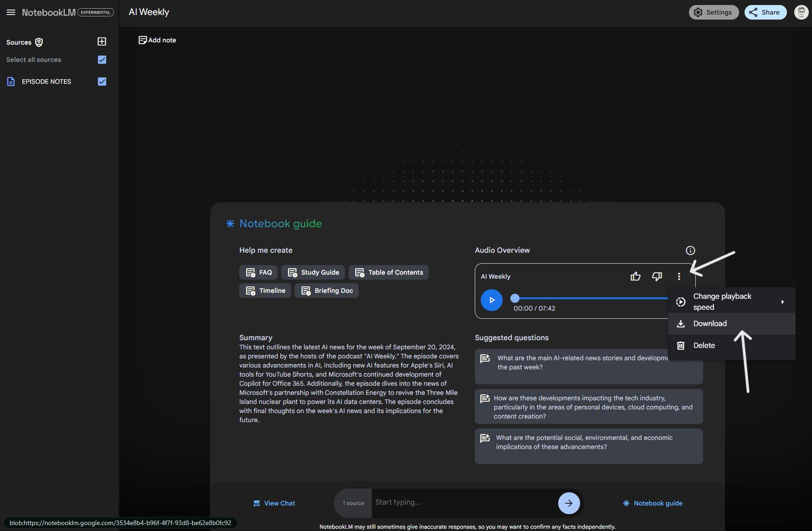The height and width of the screenshot is (531, 812).
Task: Click the Audio Overview info icon
Action: (690, 250)
